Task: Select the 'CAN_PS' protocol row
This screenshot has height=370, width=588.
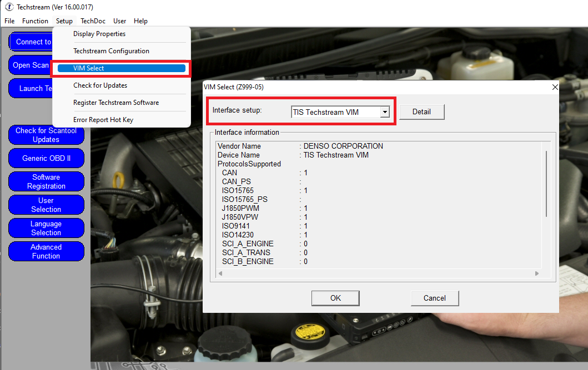Action: tap(236, 181)
